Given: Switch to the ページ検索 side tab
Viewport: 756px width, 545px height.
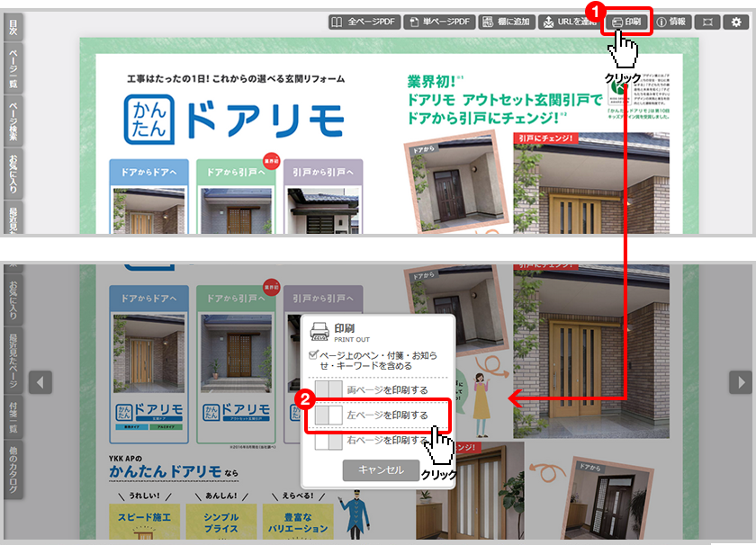Looking at the screenshot, I should [x=13, y=122].
